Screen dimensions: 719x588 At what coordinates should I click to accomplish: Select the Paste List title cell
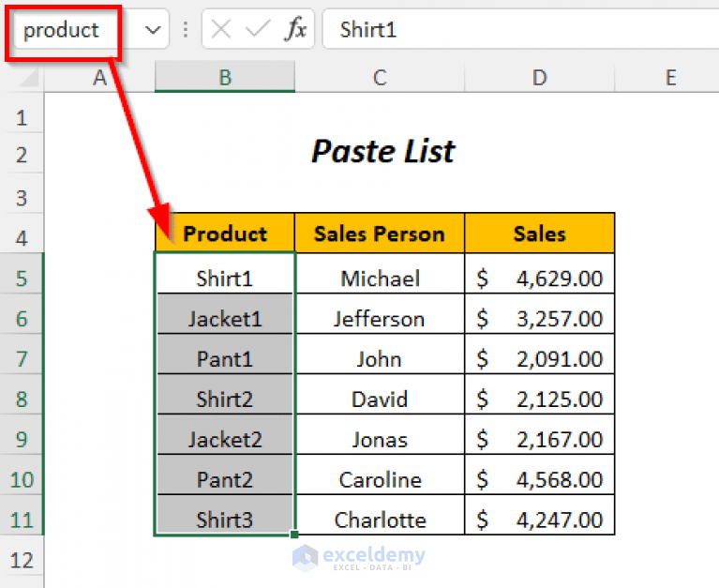(x=382, y=152)
